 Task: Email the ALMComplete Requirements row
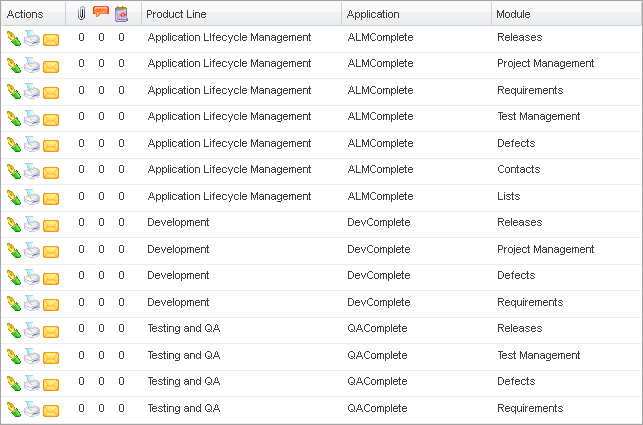tap(51, 92)
